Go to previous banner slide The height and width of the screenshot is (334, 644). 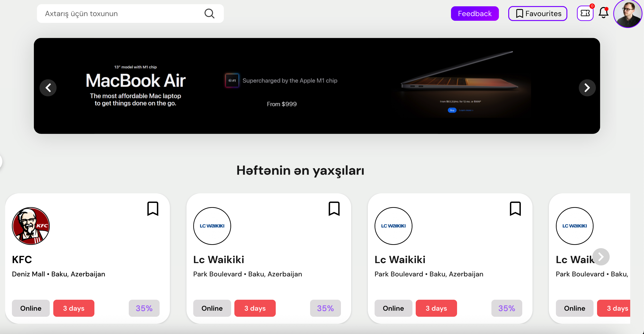pos(48,88)
